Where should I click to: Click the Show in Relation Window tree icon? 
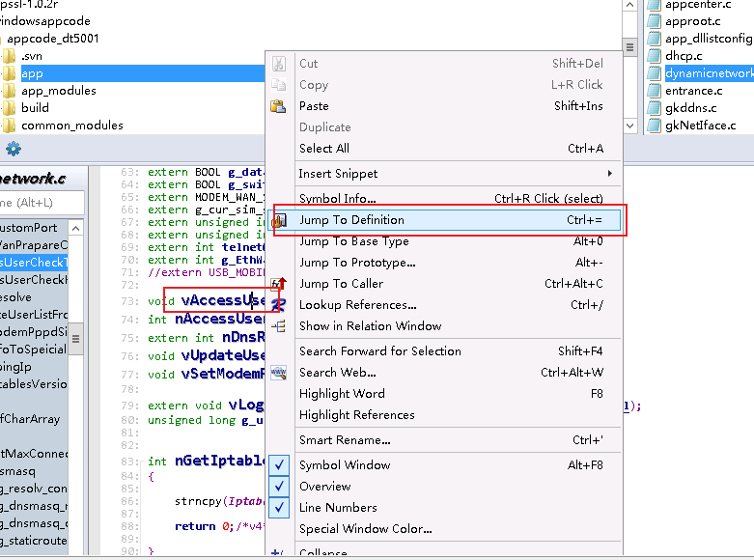[x=279, y=326]
